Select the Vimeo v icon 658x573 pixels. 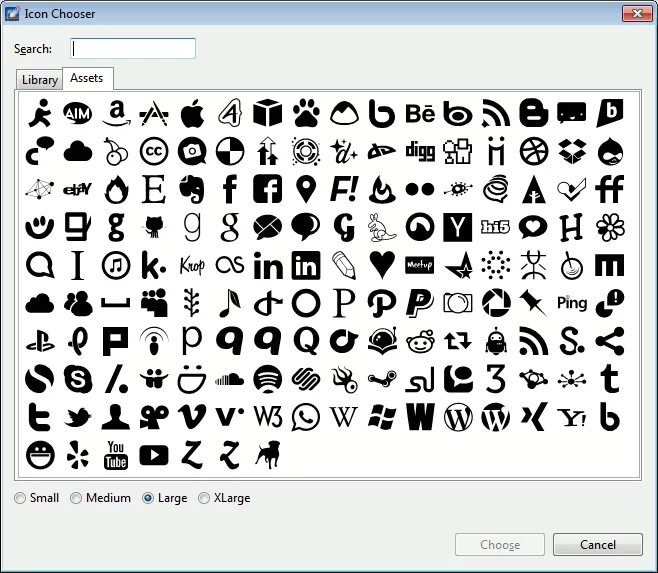pyautogui.click(x=192, y=417)
